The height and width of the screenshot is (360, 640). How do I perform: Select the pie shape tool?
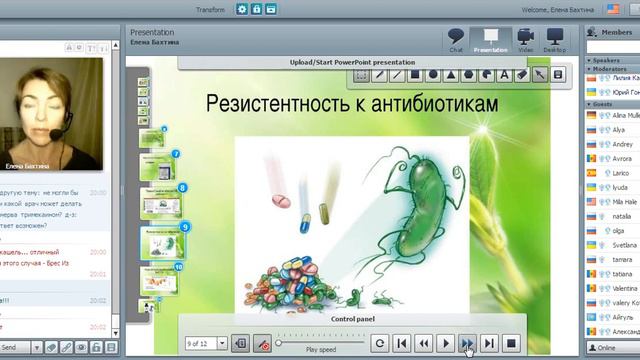click(487, 75)
